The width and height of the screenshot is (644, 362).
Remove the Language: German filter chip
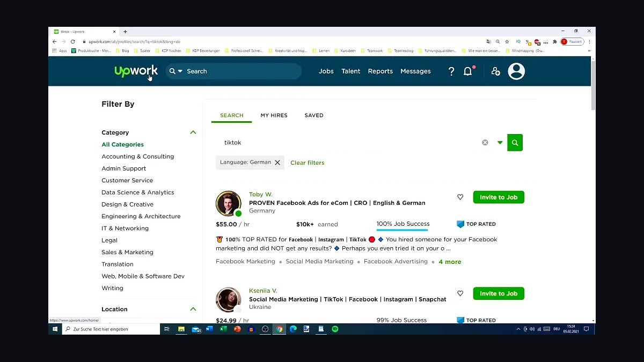277,162
